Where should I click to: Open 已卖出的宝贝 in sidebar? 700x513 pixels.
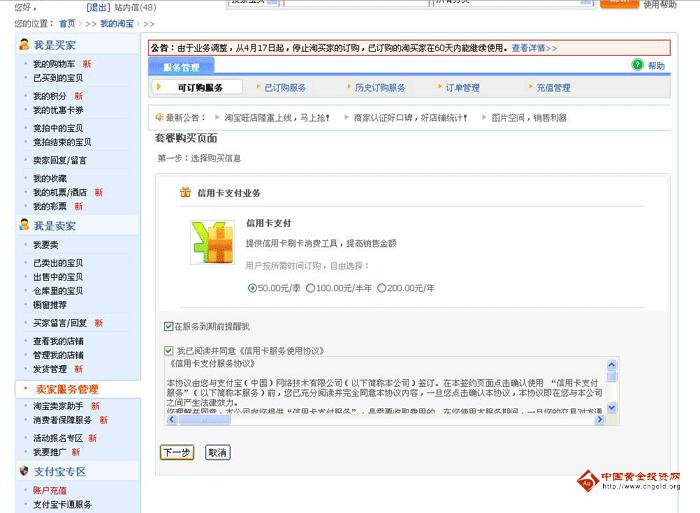pyautogui.click(x=58, y=263)
